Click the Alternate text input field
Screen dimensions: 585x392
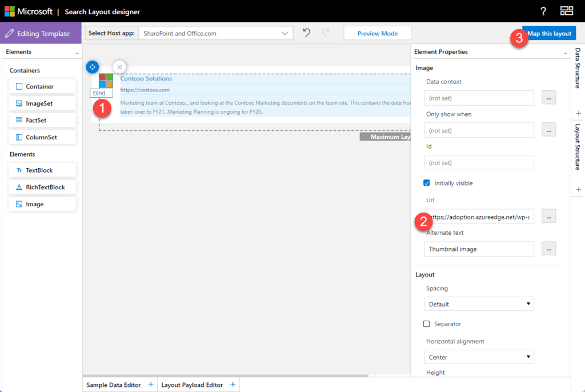pos(479,249)
